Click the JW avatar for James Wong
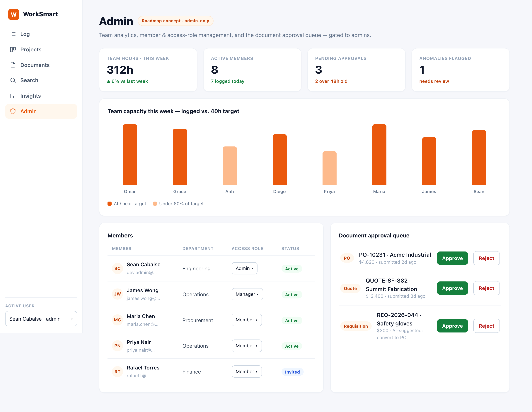The width and height of the screenshot is (532, 412). [x=117, y=294]
